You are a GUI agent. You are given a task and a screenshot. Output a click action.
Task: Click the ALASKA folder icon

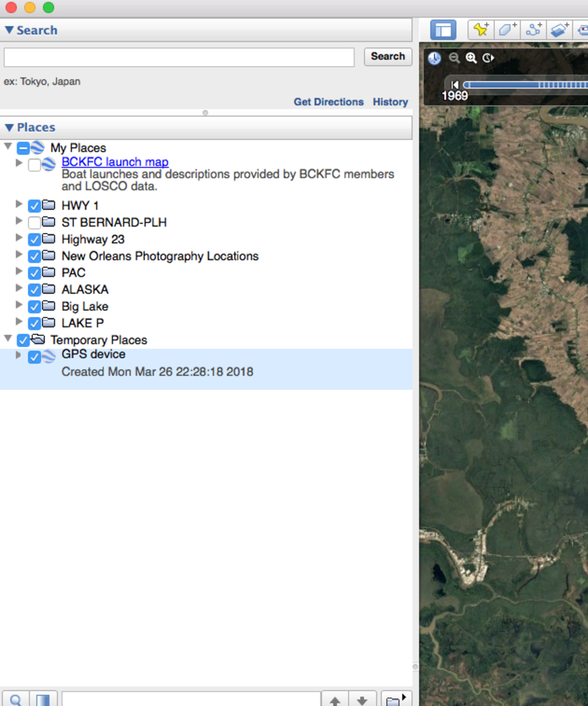pos(49,289)
